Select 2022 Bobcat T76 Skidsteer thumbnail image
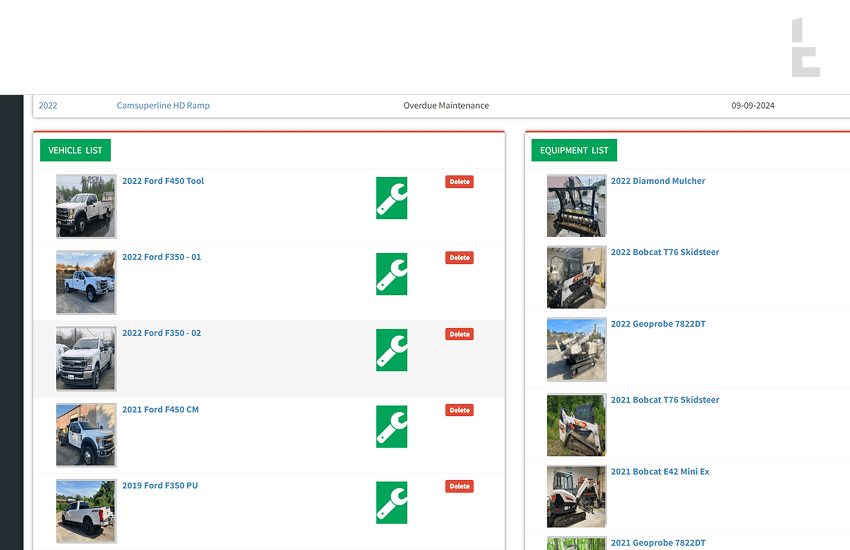This screenshot has height=550, width=850. pyautogui.click(x=576, y=278)
